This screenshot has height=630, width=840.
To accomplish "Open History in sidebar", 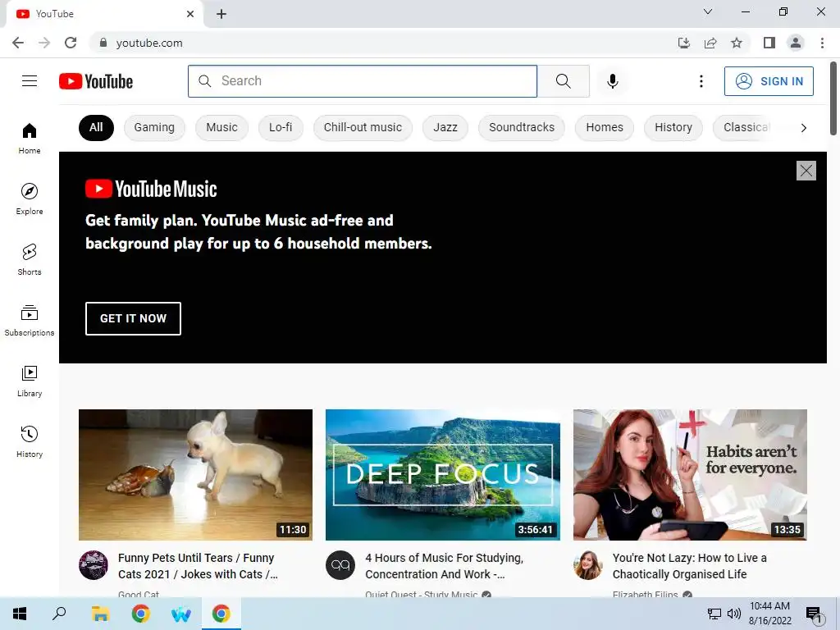I will coord(30,441).
